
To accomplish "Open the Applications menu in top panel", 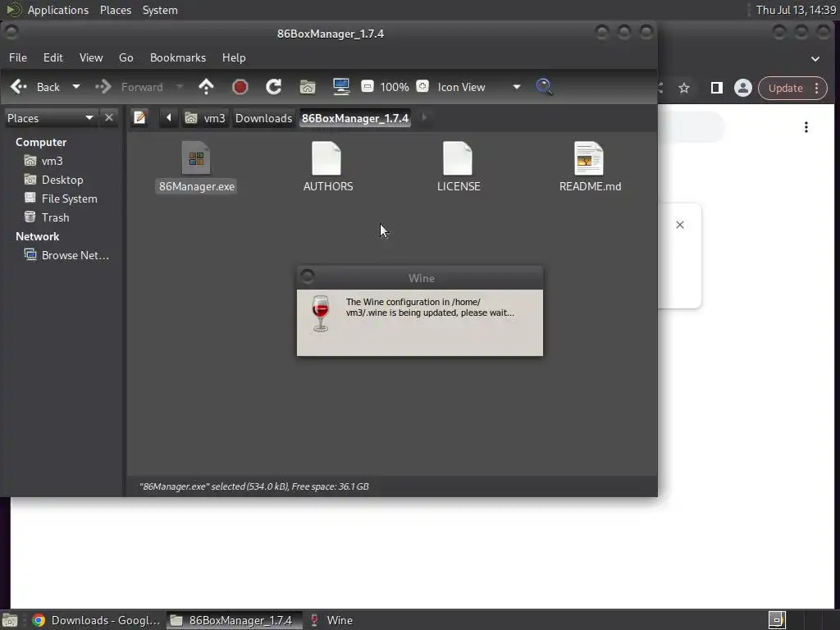I will tap(58, 10).
